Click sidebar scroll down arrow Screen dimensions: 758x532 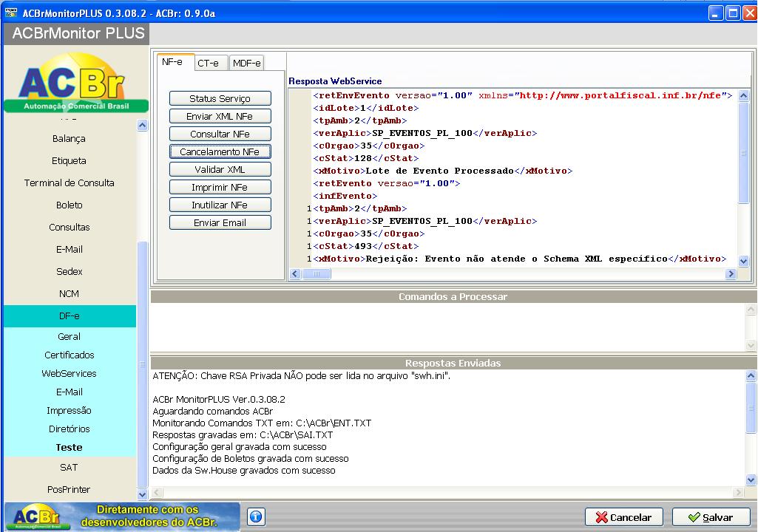tap(142, 494)
